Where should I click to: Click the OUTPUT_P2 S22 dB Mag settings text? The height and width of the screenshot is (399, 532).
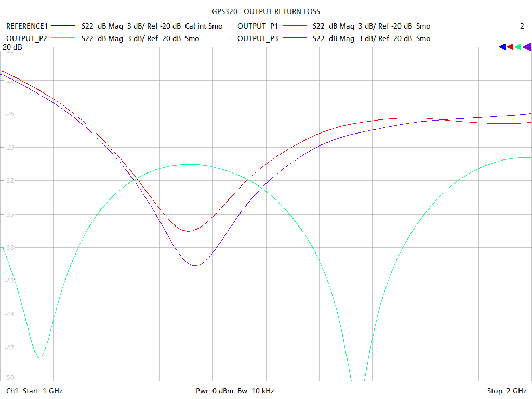click(140, 38)
